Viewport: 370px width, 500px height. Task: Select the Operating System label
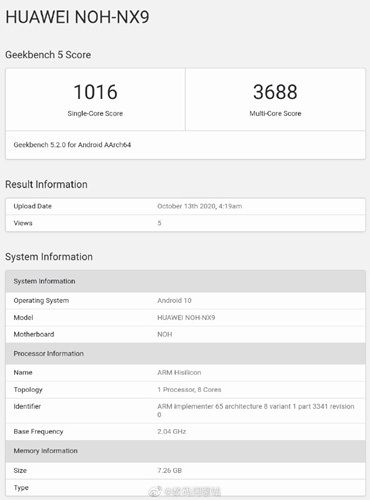pyautogui.click(x=41, y=300)
